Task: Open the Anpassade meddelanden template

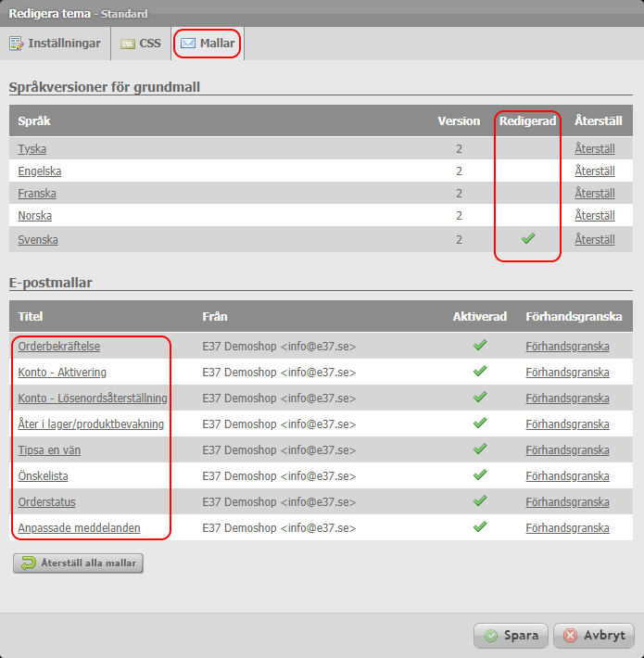Action: coord(79,528)
